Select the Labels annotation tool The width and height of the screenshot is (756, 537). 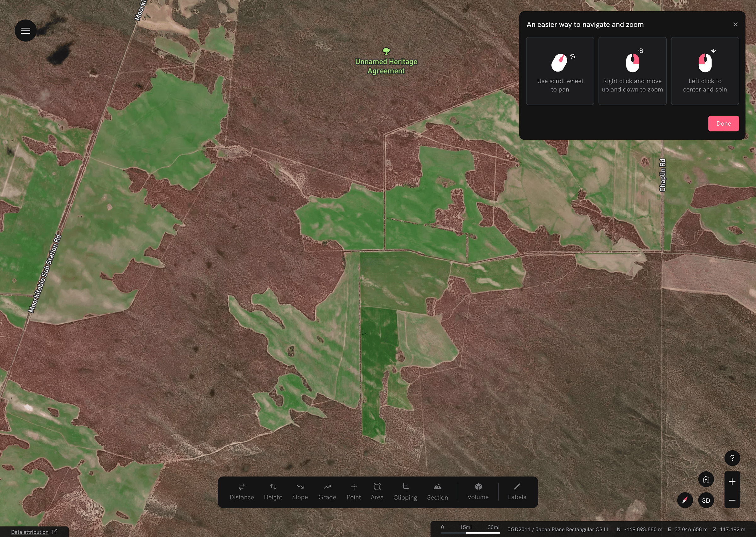(x=517, y=492)
